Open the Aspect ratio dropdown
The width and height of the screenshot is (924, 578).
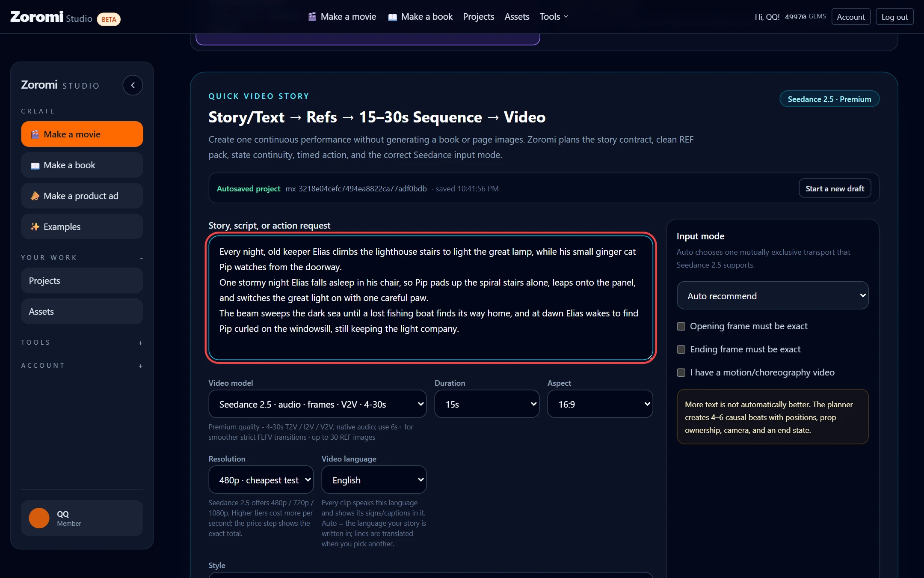[x=600, y=404]
